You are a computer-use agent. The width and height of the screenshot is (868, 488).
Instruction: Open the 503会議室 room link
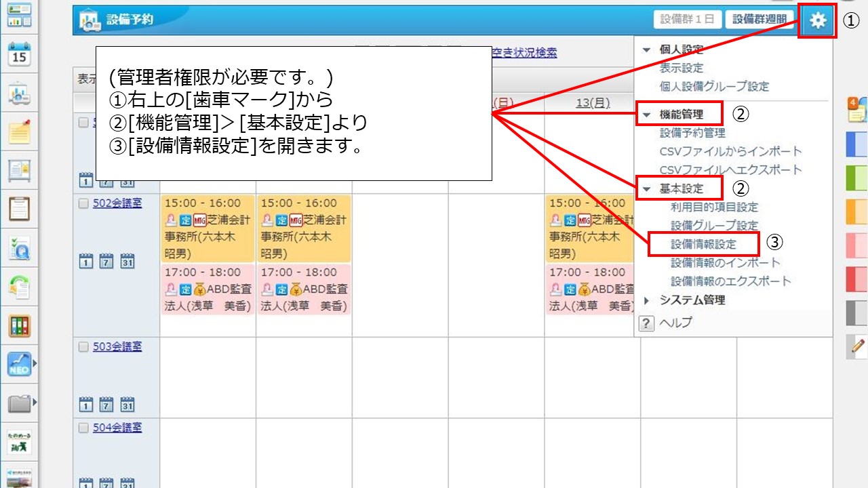point(117,347)
